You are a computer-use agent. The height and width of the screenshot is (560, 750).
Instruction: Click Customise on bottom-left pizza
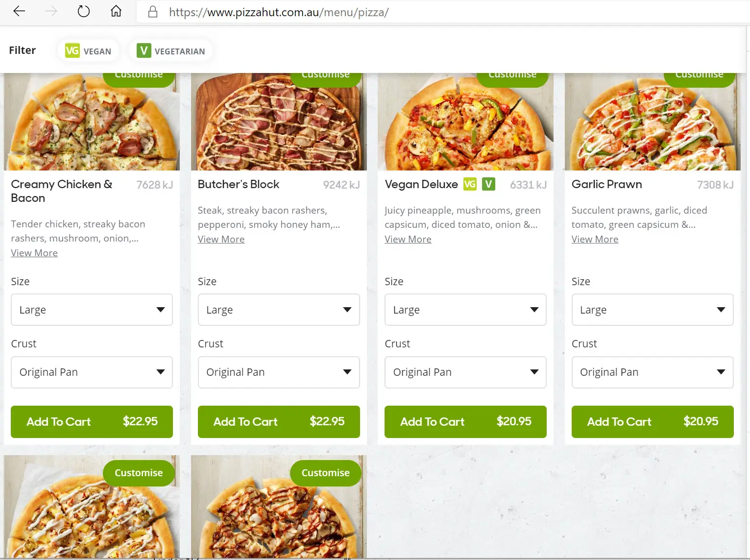pyautogui.click(x=139, y=473)
